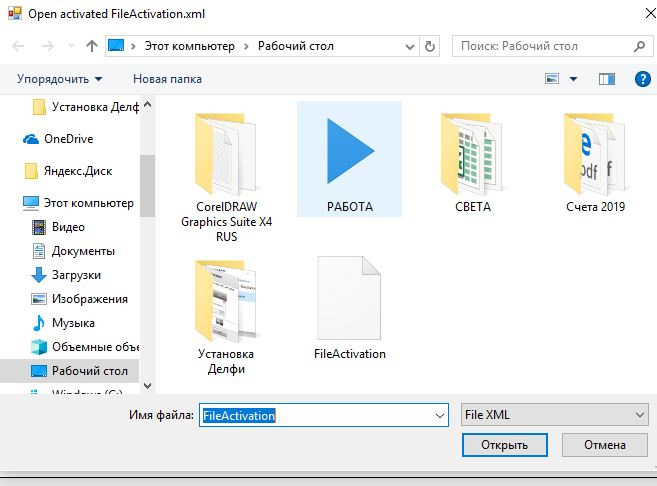Open 'Загрузки' in the sidebar
The image size is (657, 486).
[66, 275]
